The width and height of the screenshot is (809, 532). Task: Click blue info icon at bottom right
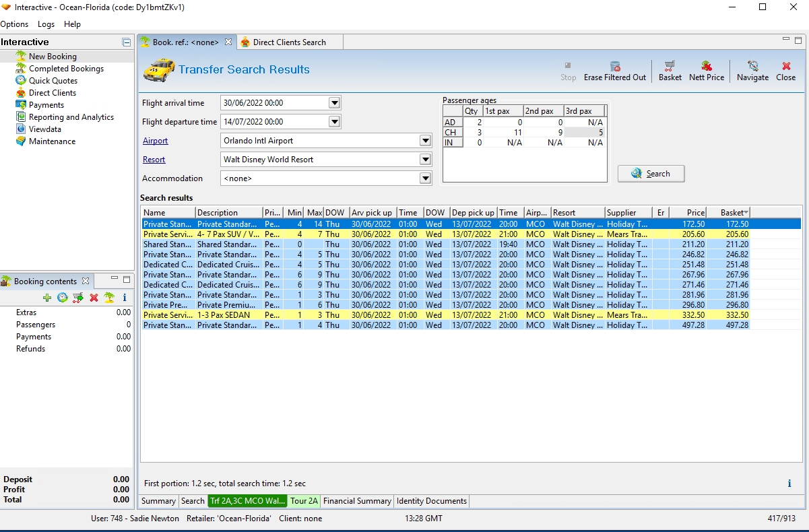click(x=789, y=484)
